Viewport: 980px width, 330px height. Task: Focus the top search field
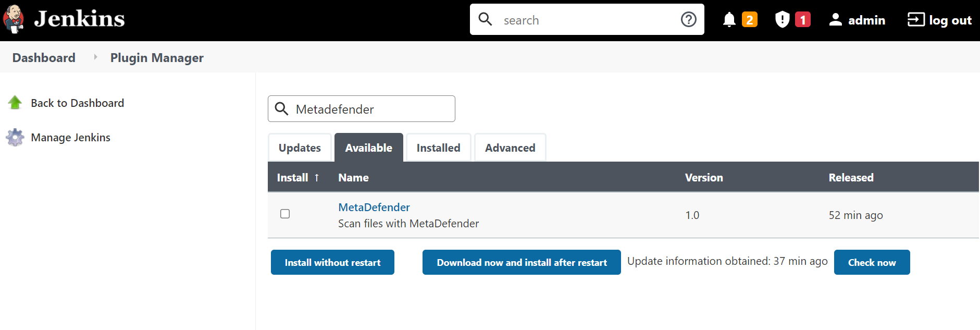(587, 20)
